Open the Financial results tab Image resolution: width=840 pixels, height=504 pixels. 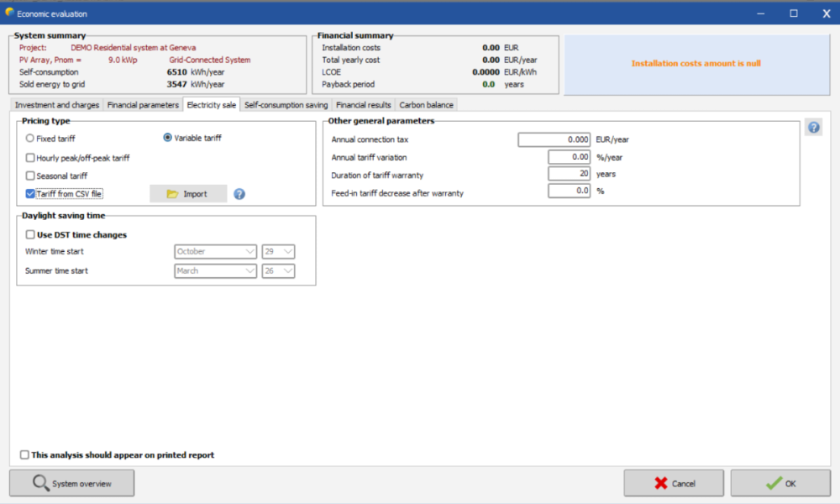(x=363, y=105)
